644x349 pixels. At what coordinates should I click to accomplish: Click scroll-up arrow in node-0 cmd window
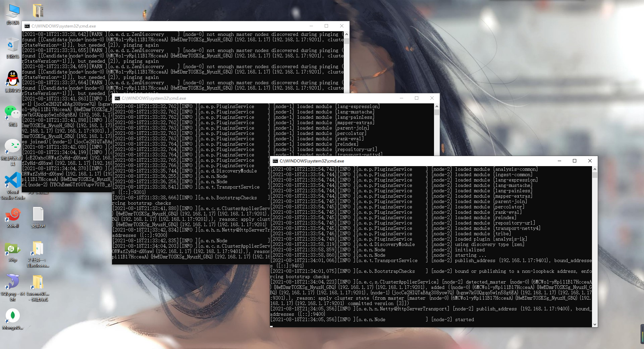coord(346,34)
